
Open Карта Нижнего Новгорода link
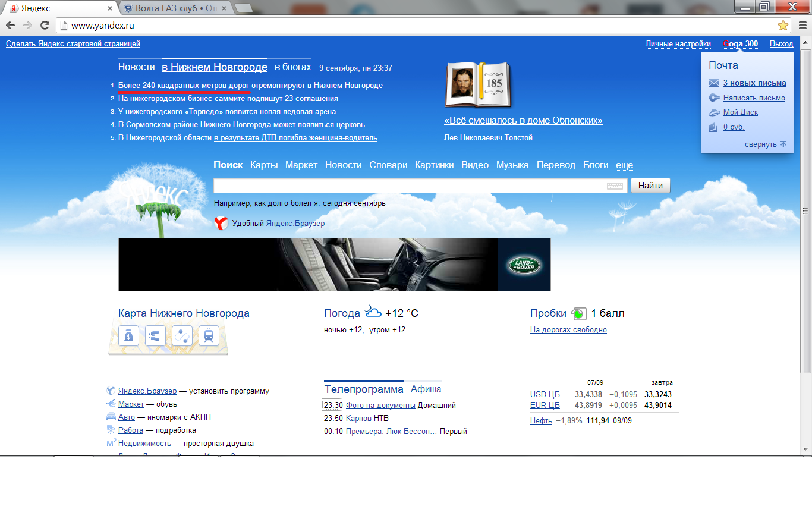(x=184, y=313)
